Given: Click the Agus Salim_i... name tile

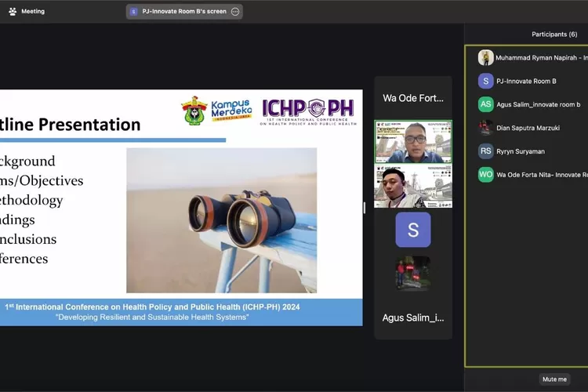Looking at the screenshot, I should 413,318.
